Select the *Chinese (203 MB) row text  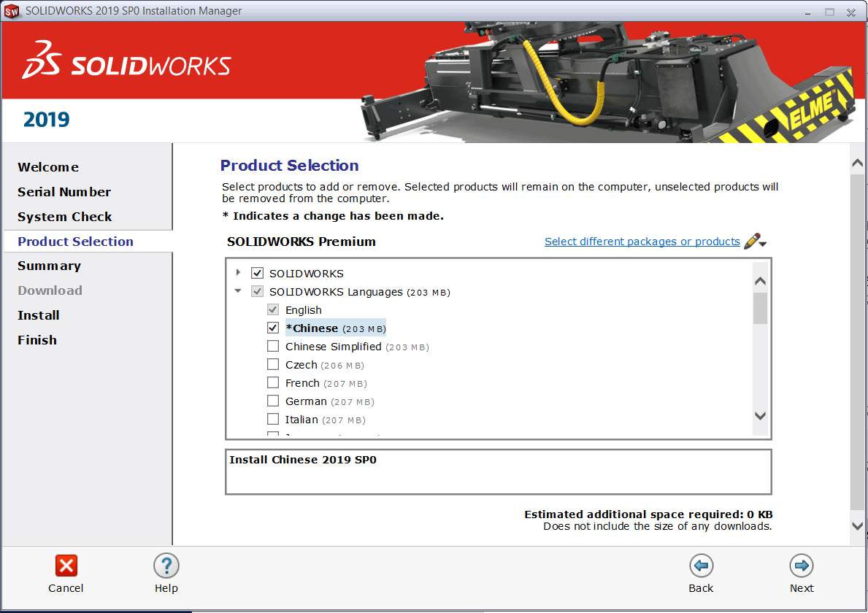pos(336,328)
